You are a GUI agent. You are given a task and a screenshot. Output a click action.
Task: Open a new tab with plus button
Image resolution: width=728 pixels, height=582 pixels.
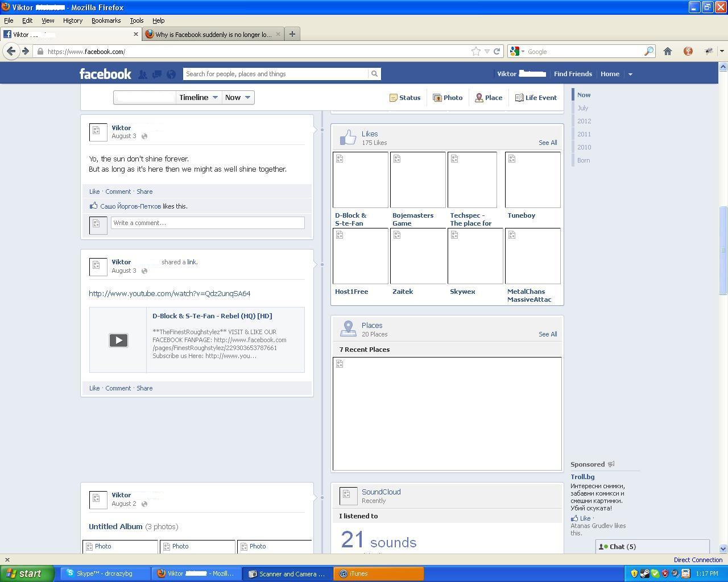pos(292,34)
